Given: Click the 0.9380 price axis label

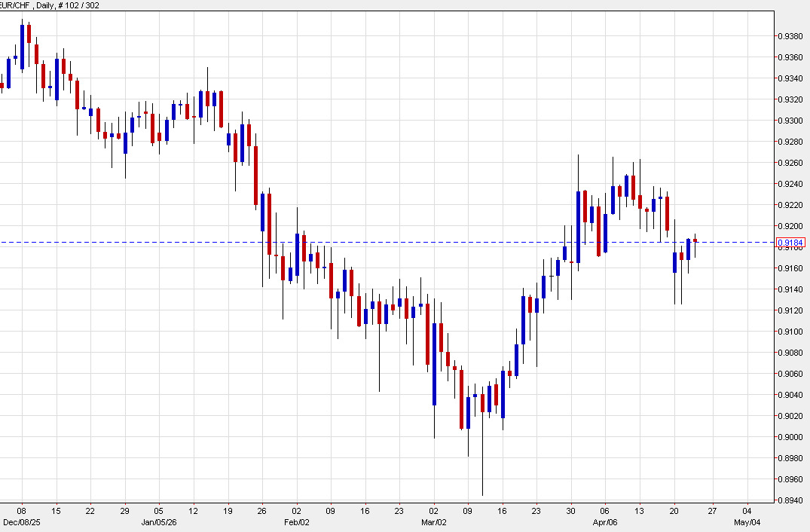Looking at the screenshot, I should click(790, 35).
